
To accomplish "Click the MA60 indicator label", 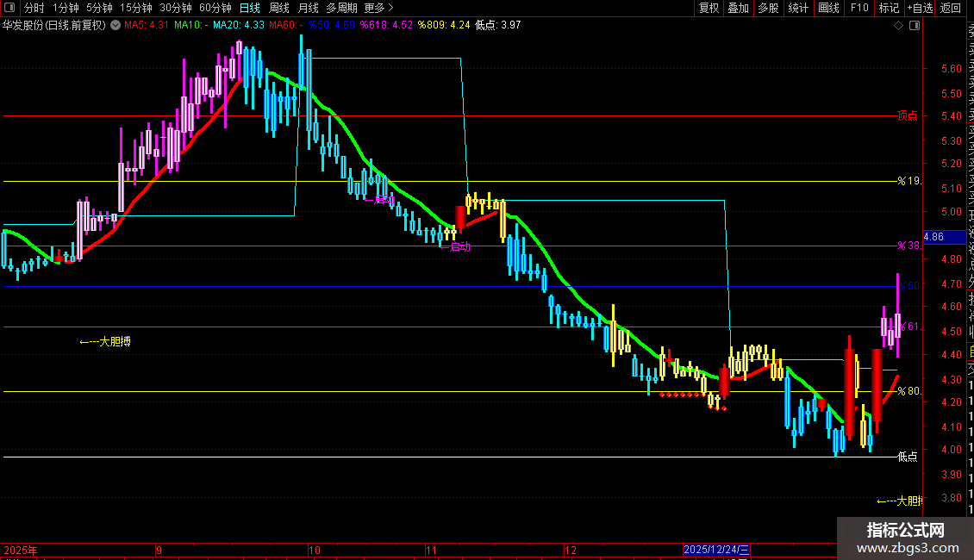I will pyautogui.click(x=286, y=25).
